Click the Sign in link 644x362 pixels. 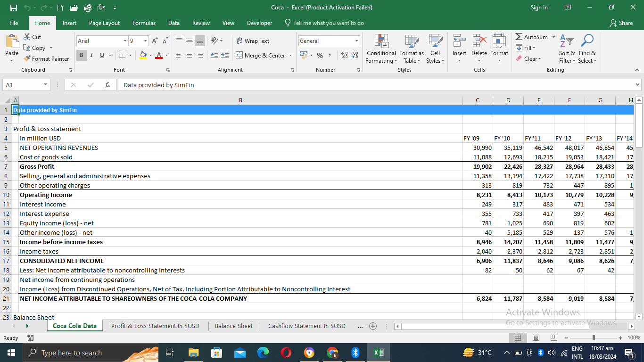tap(539, 8)
